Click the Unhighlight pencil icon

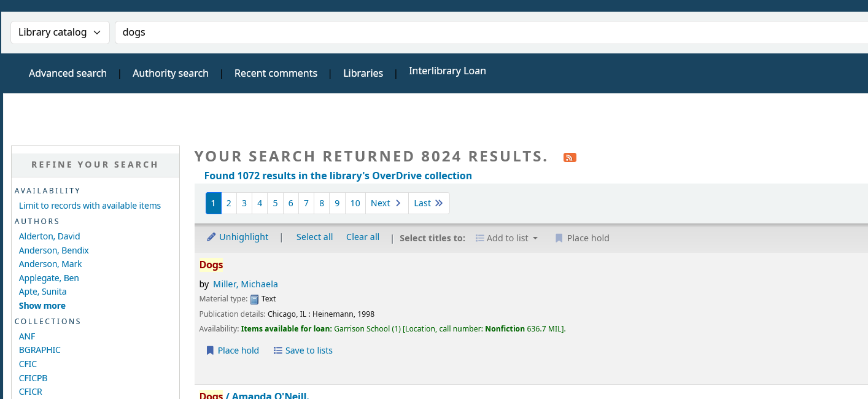point(211,238)
